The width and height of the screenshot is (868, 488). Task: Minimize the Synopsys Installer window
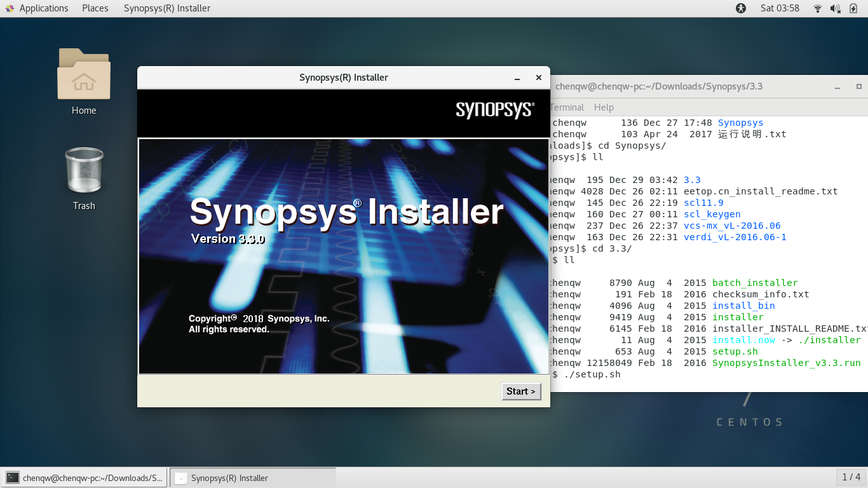[x=517, y=78]
